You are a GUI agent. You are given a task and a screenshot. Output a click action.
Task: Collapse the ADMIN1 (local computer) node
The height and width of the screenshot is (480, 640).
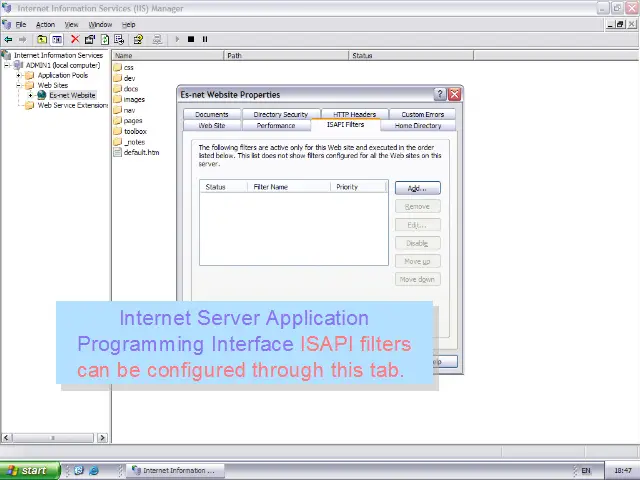click(7, 65)
